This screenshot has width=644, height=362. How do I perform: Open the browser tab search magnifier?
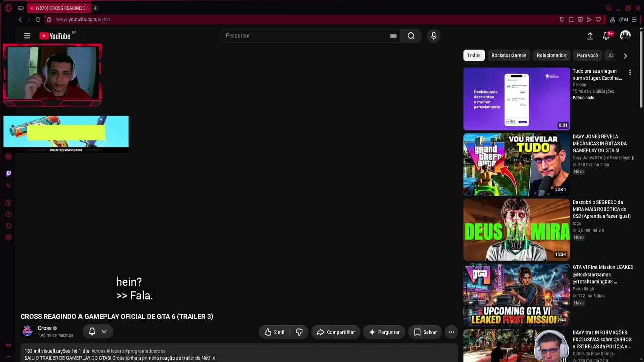click(x=609, y=8)
